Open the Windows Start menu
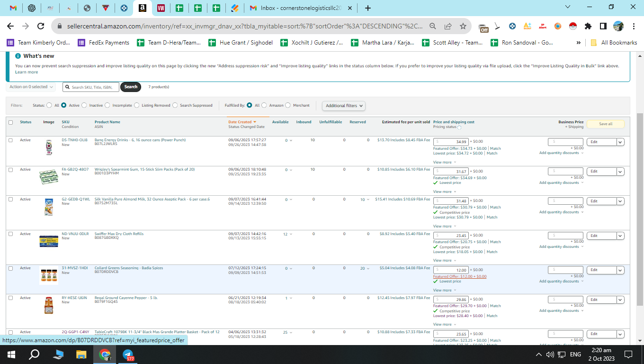This screenshot has height=364, width=644. (11, 354)
